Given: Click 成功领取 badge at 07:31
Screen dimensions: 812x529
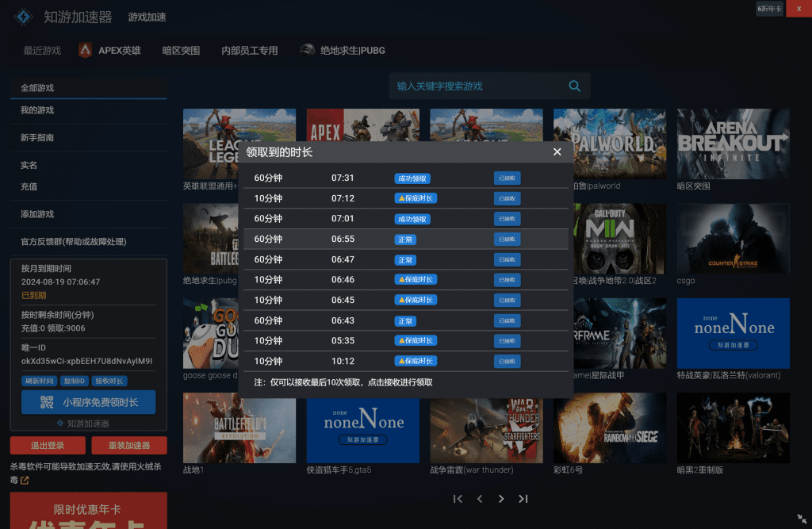Looking at the screenshot, I should tap(412, 178).
